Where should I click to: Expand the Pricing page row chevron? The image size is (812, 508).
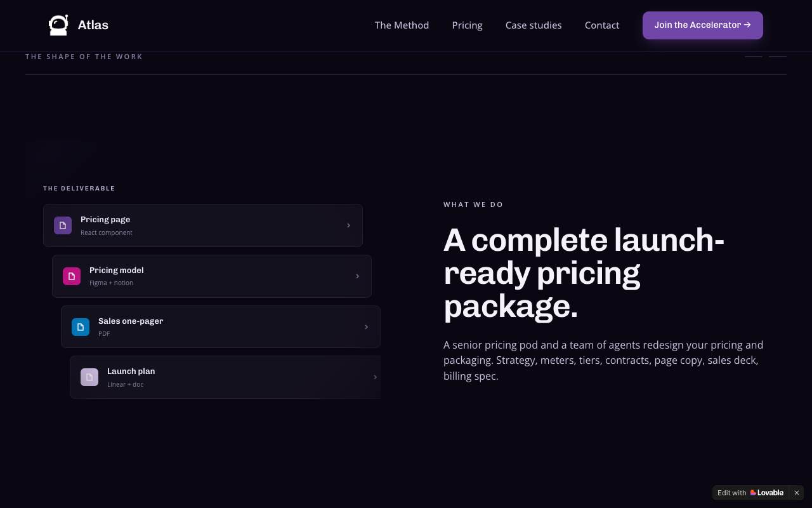pyautogui.click(x=348, y=225)
